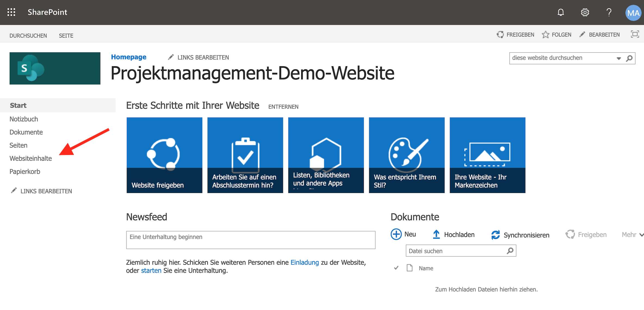
Task: Open the settings gear menu
Action: 585,12
